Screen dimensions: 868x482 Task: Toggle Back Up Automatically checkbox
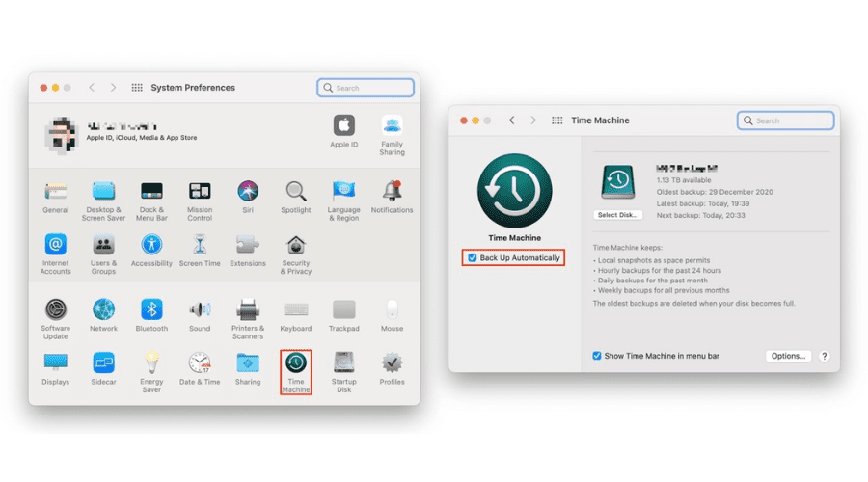click(473, 258)
